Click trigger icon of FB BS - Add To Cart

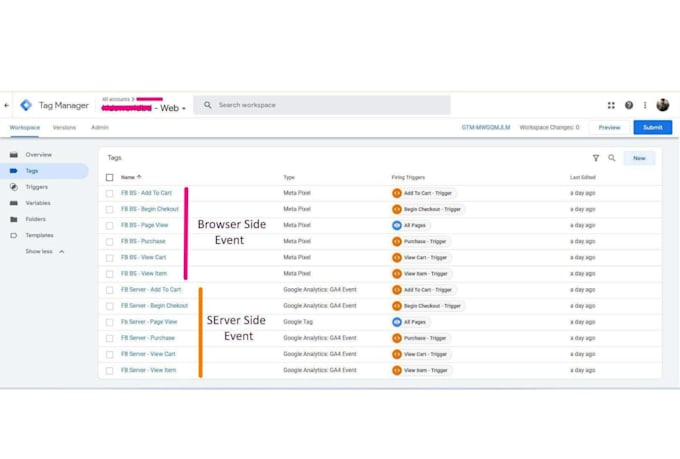(x=397, y=193)
